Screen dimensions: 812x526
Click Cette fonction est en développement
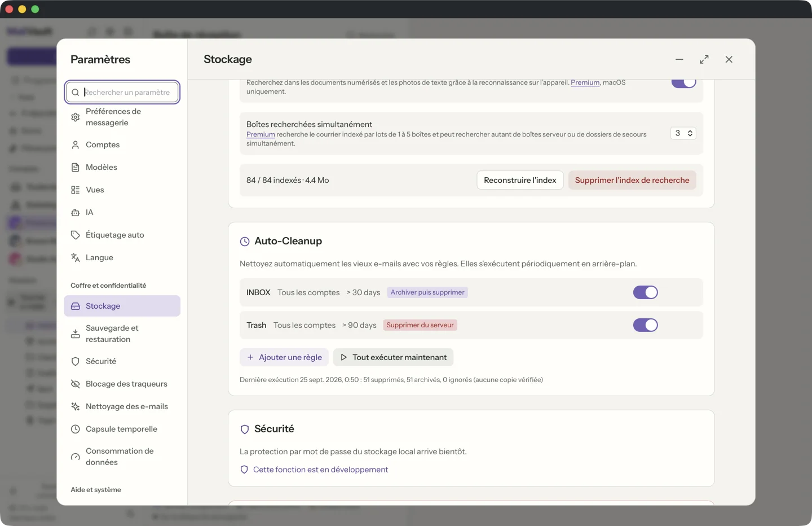point(320,470)
